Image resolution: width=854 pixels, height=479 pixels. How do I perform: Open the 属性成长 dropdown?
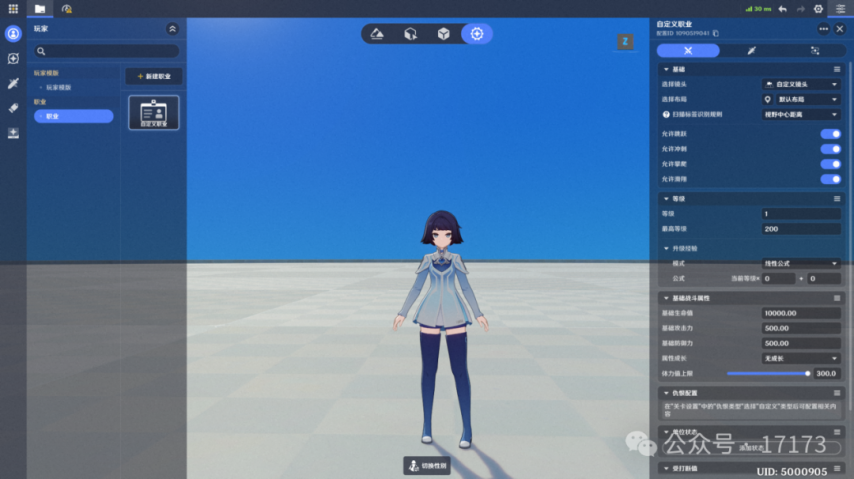[801, 358]
